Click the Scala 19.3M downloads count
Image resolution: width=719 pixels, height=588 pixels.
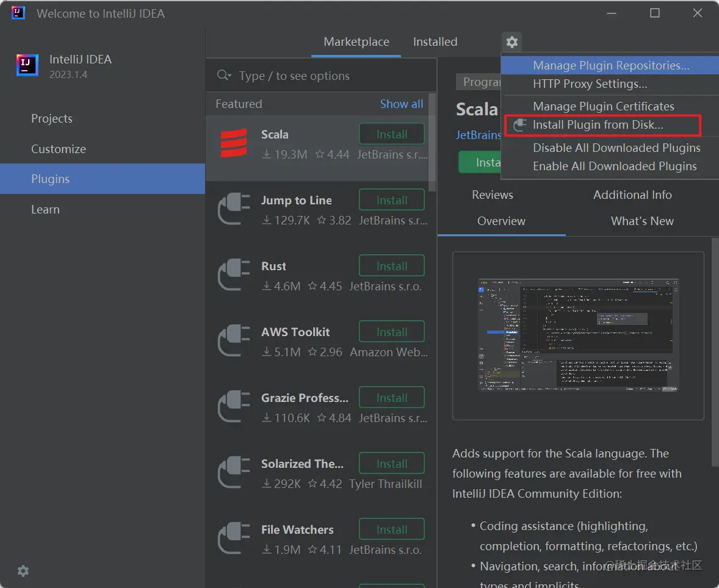coord(285,154)
